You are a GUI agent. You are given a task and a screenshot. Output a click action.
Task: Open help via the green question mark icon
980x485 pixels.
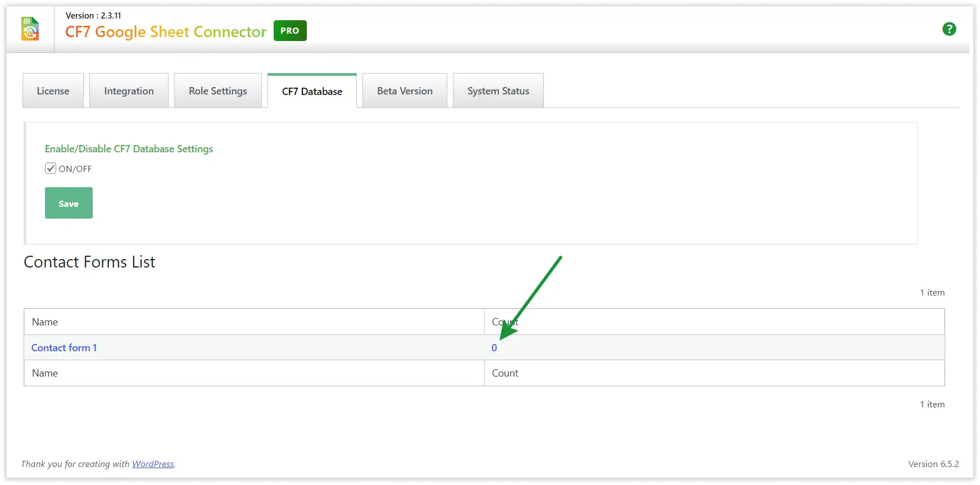pyautogui.click(x=949, y=29)
